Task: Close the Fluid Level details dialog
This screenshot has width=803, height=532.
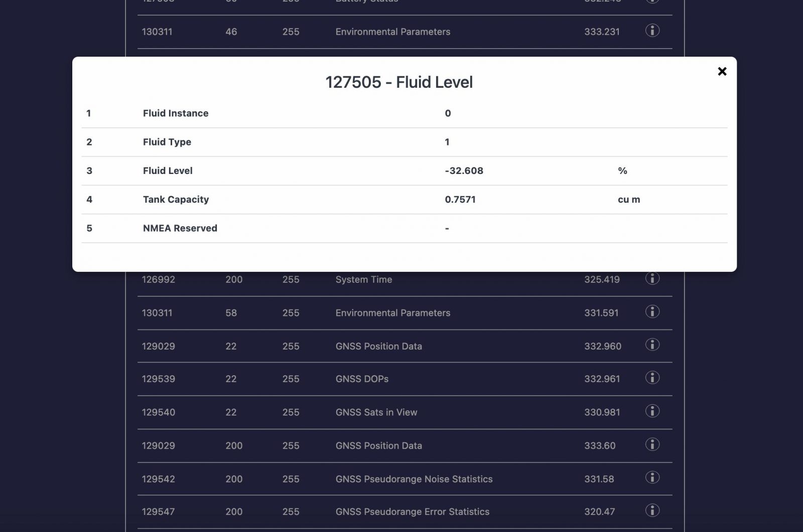Action: click(722, 72)
